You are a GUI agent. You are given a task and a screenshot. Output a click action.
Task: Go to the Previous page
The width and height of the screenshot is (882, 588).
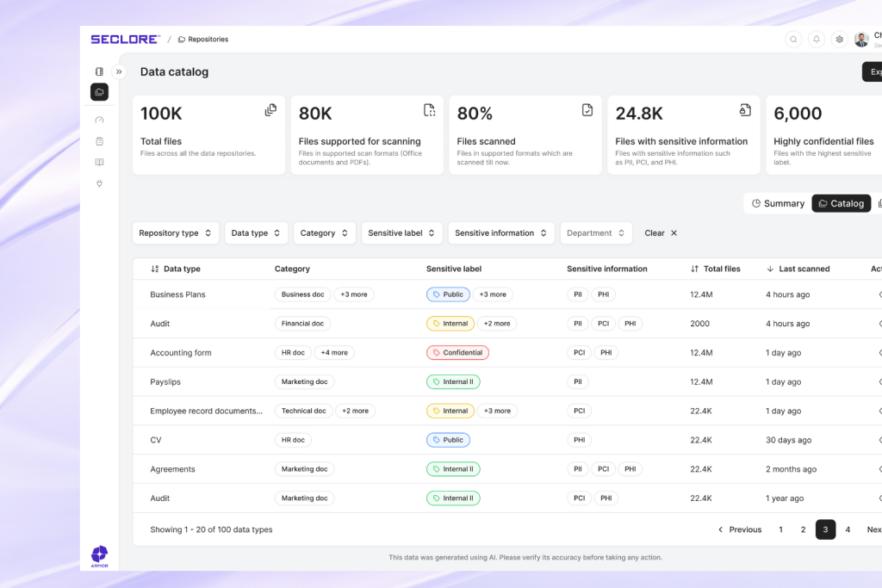[740, 529]
